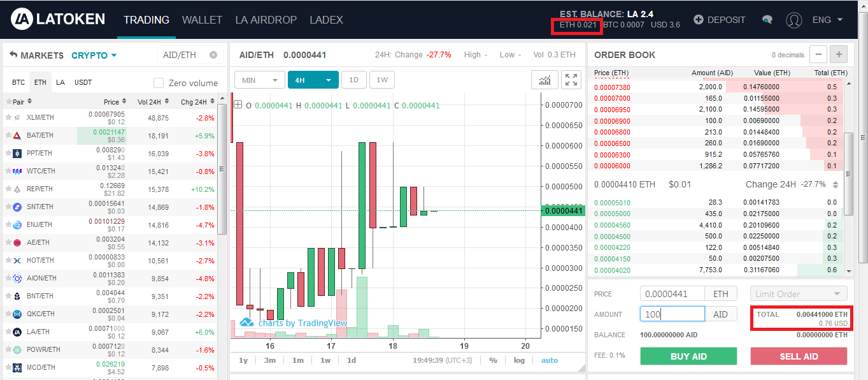
Task: Focus the AMOUNT input field
Action: click(x=672, y=314)
